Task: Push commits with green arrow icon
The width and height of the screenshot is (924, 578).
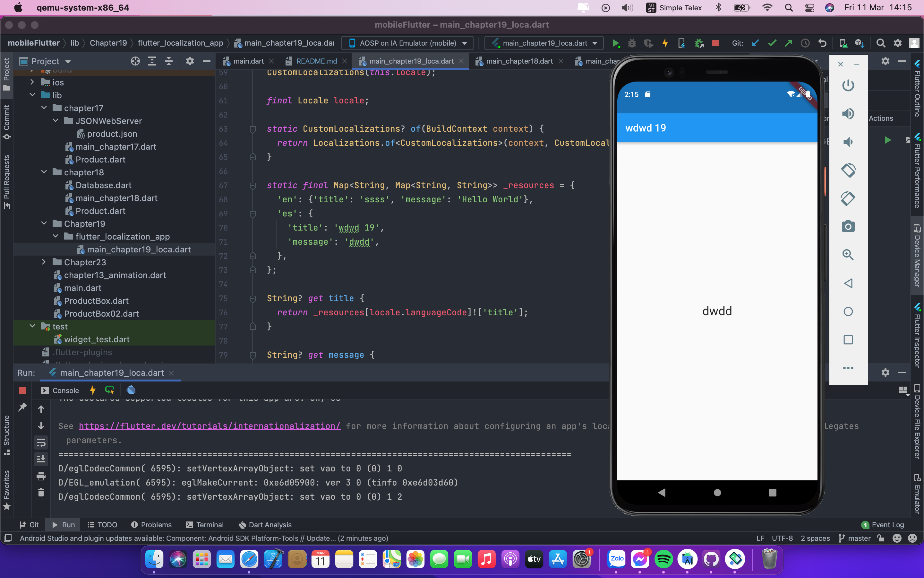Action: click(789, 43)
